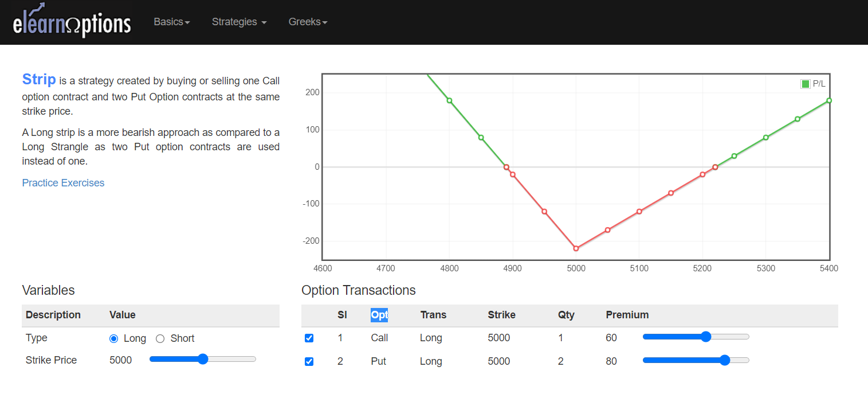
Task: Click the data point at the 5000 strike low
Action: (576, 248)
